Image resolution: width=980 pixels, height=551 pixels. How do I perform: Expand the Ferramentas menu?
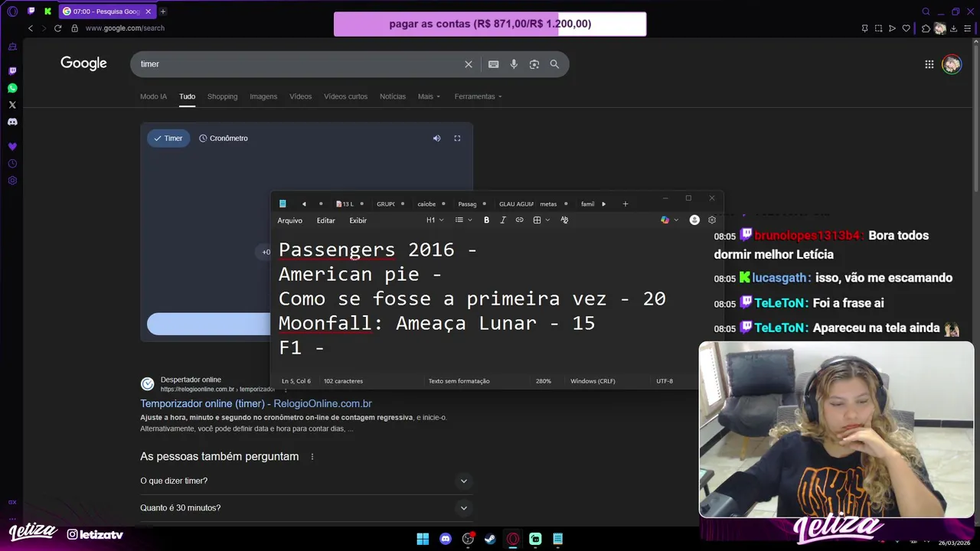tap(479, 96)
